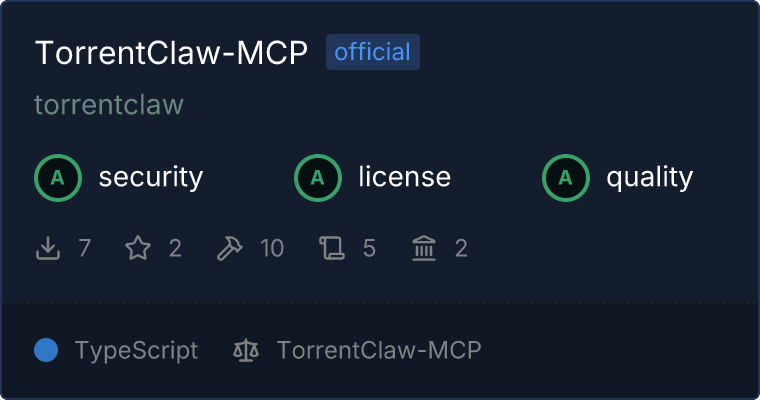
Task: Select the quality label text
Action: [650, 177]
